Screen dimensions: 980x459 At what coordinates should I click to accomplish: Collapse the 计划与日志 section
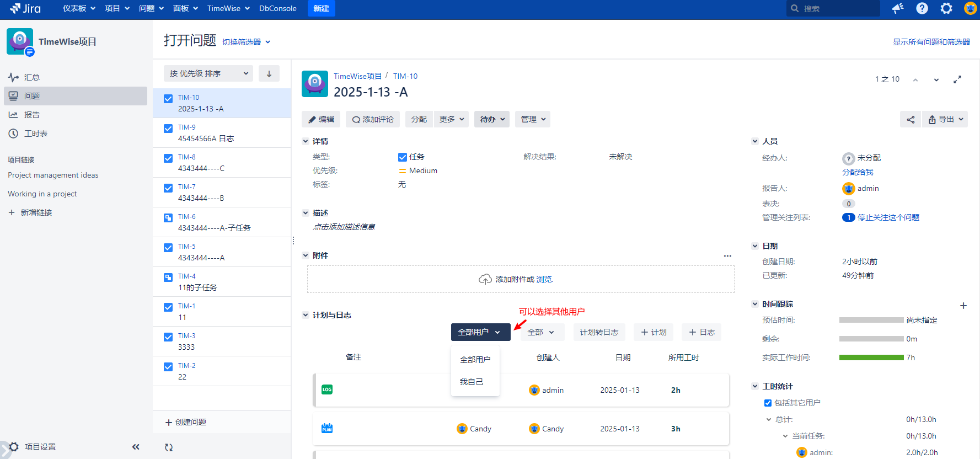(306, 315)
